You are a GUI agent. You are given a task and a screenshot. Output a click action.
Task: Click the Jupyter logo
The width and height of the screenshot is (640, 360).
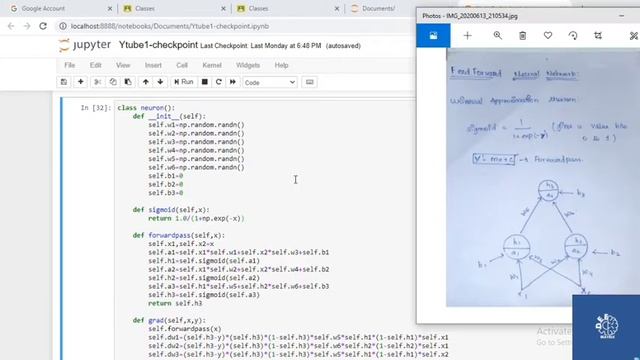coord(85,45)
